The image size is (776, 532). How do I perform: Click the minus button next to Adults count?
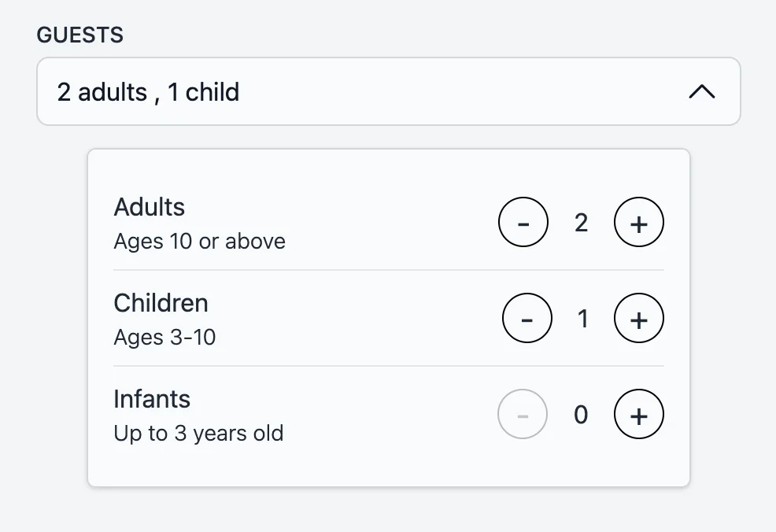pyautogui.click(x=523, y=222)
